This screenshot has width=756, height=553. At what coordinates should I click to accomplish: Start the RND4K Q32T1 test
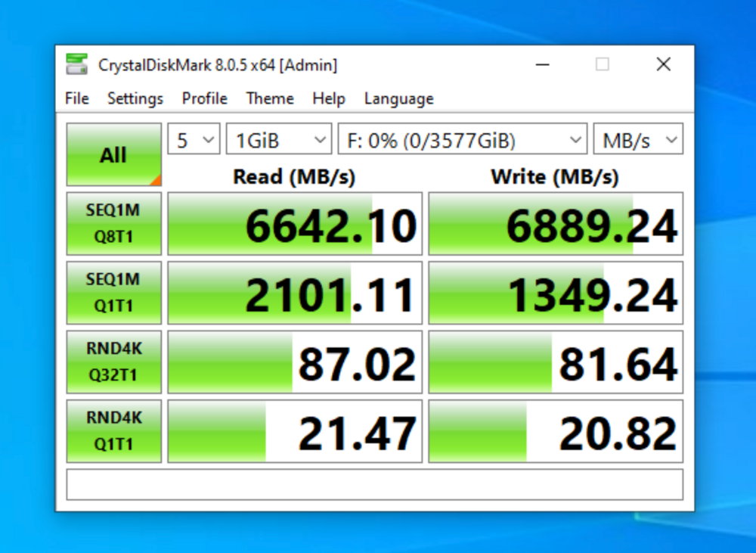tap(114, 362)
